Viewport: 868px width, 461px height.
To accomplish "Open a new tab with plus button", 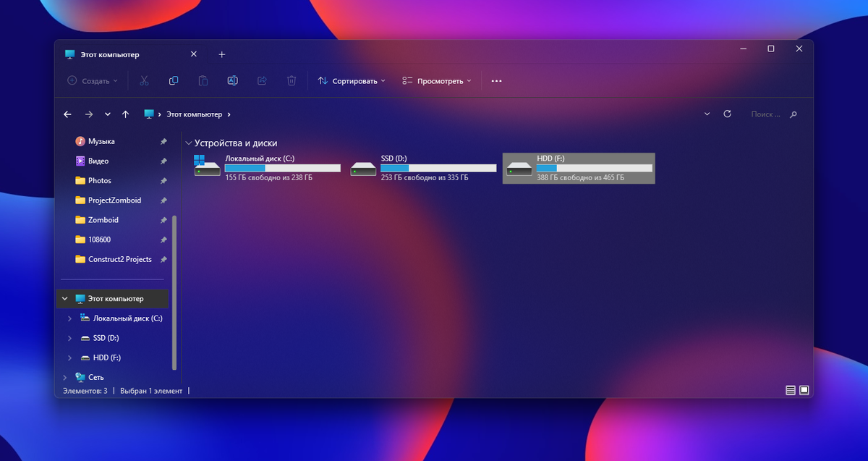I will [x=222, y=54].
